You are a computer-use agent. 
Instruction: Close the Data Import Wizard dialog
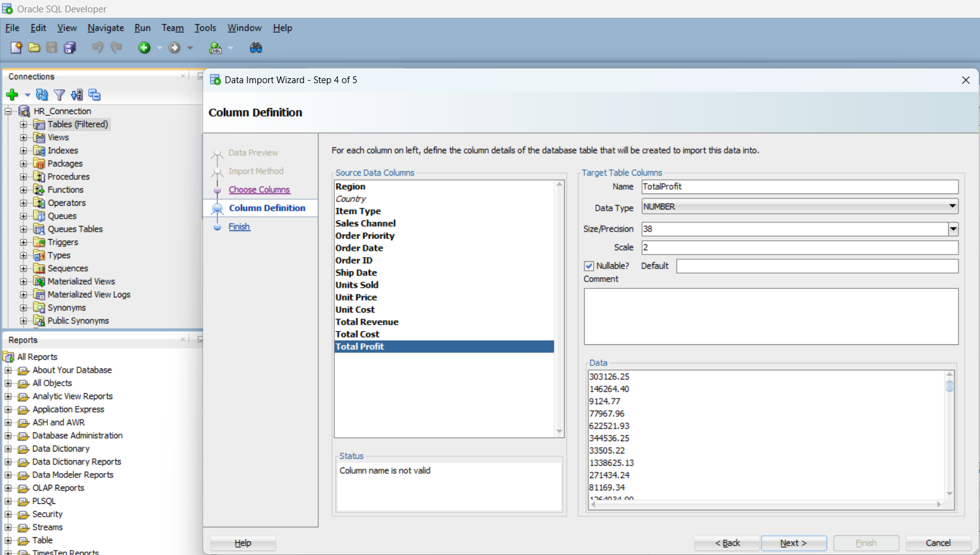[x=966, y=80]
